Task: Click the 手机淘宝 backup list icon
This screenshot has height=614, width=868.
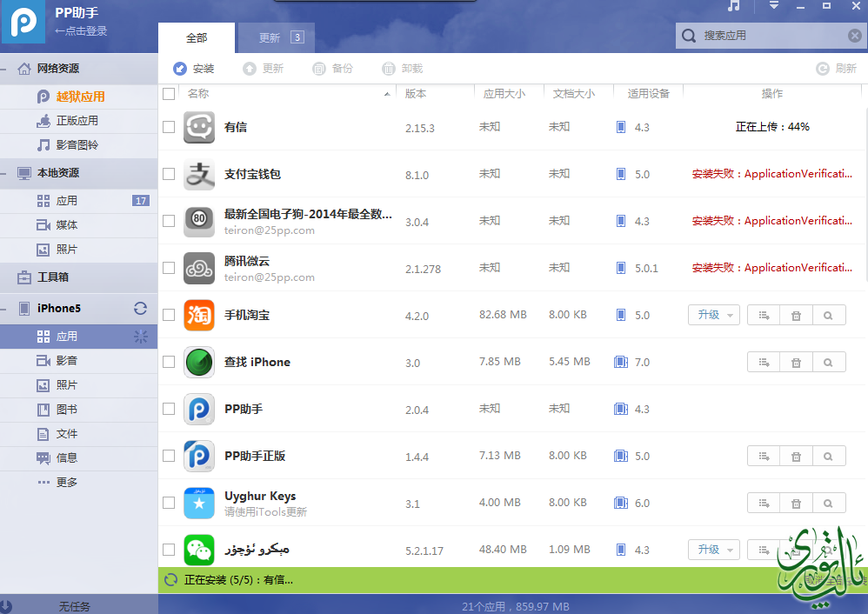Action: (x=764, y=315)
